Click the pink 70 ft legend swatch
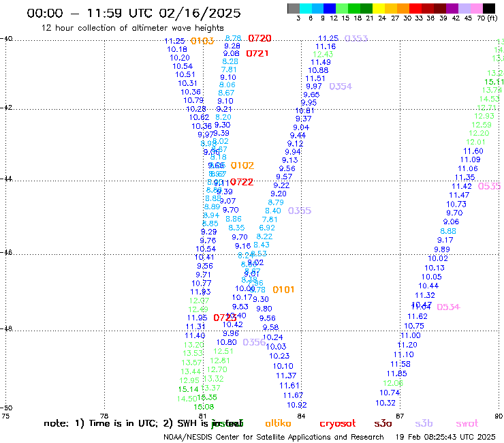This screenshot has width=504, height=443. 476,8
